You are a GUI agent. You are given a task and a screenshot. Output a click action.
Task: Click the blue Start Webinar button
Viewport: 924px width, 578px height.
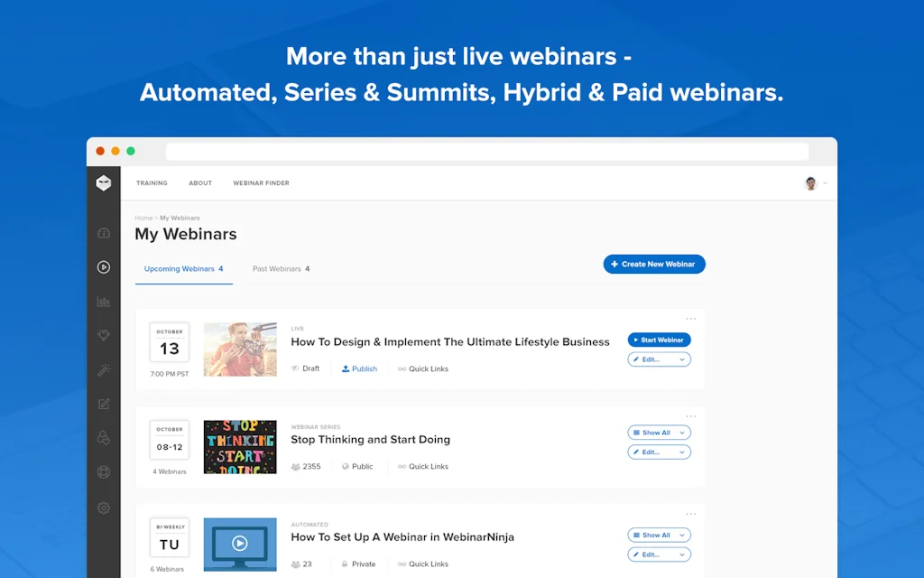(x=659, y=340)
